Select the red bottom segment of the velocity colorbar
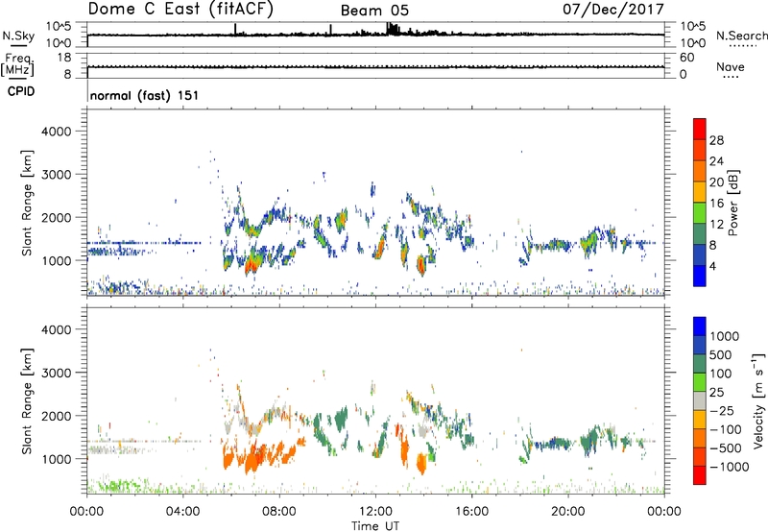The image size is (768, 532). 700,475
